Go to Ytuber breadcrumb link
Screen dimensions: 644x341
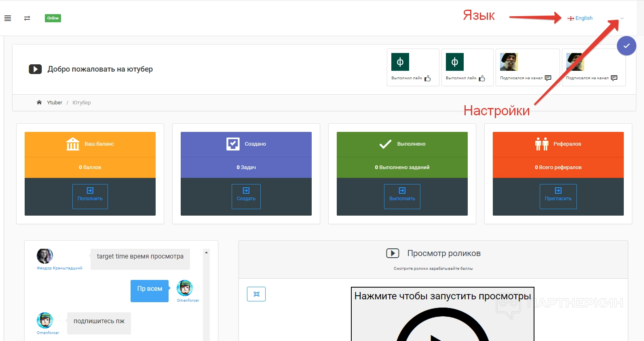tap(55, 103)
